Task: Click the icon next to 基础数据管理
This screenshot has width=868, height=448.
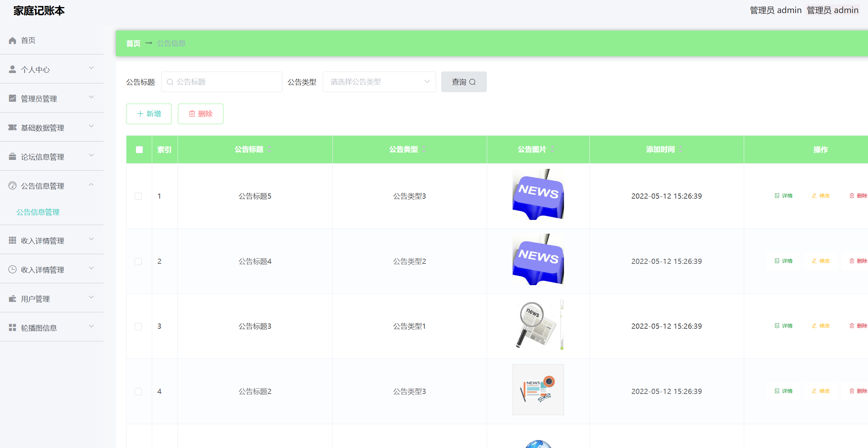Action: pyautogui.click(x=12, y=127)
